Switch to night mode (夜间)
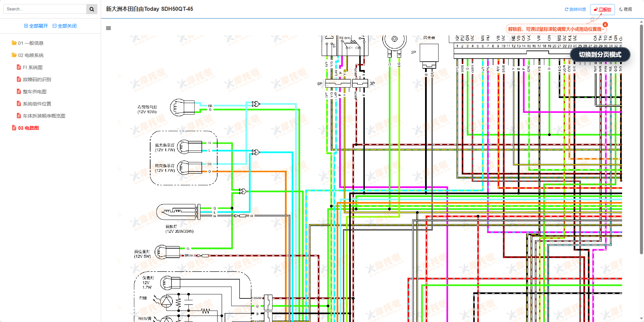Screen dimensions: 644x322 pos(625,9)
